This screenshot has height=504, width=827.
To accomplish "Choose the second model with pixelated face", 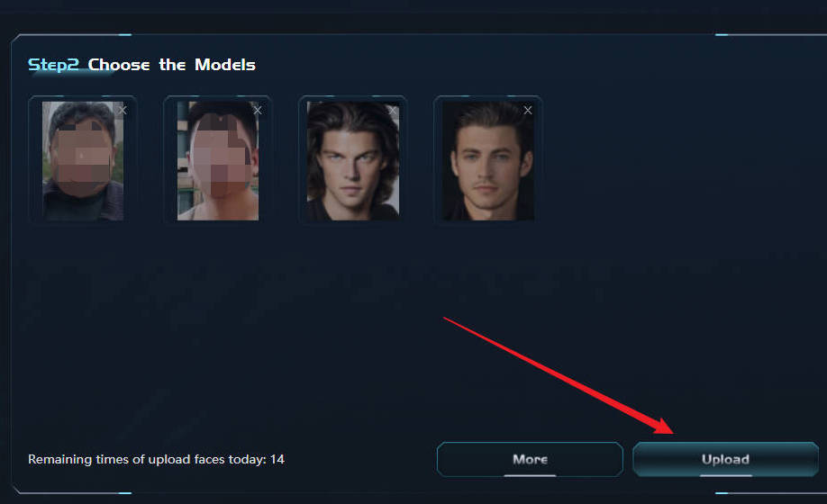I will pyautogui.click(x=218, y=160).
